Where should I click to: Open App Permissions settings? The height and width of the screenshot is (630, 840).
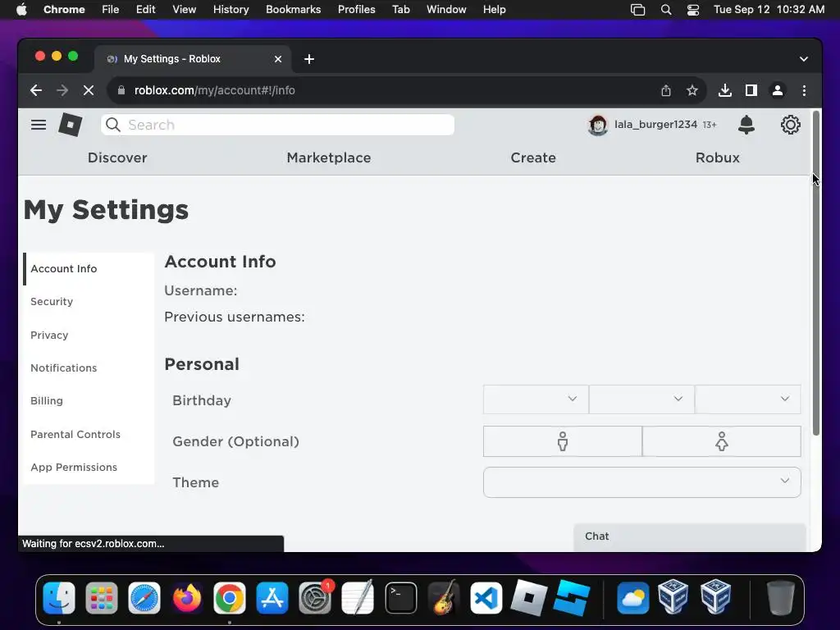[89, 467]
